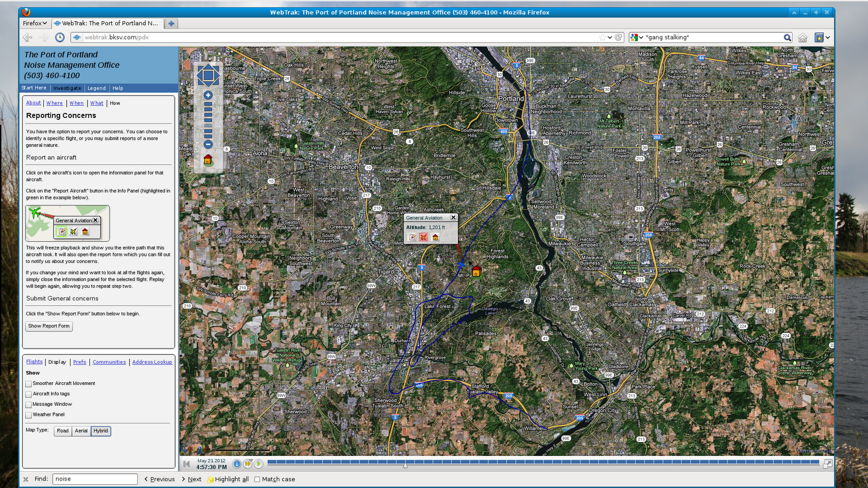
Task: Click the Show Report Form button
Action: [49, 326]
